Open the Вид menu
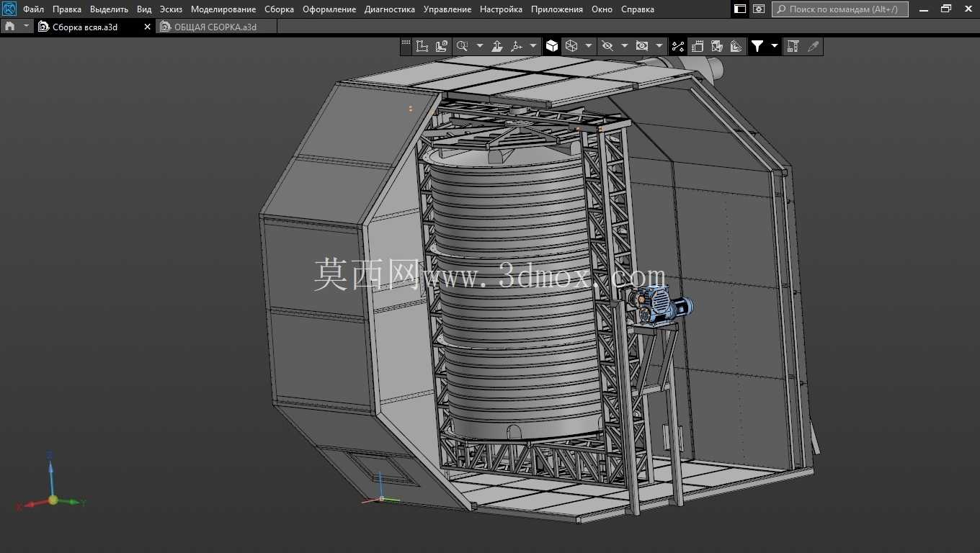 144,9
